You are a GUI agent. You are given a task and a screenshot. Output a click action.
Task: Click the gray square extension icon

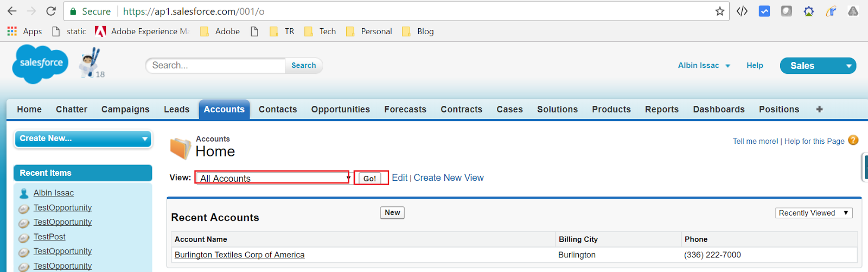pyautogui.click(x=787, y=11)
